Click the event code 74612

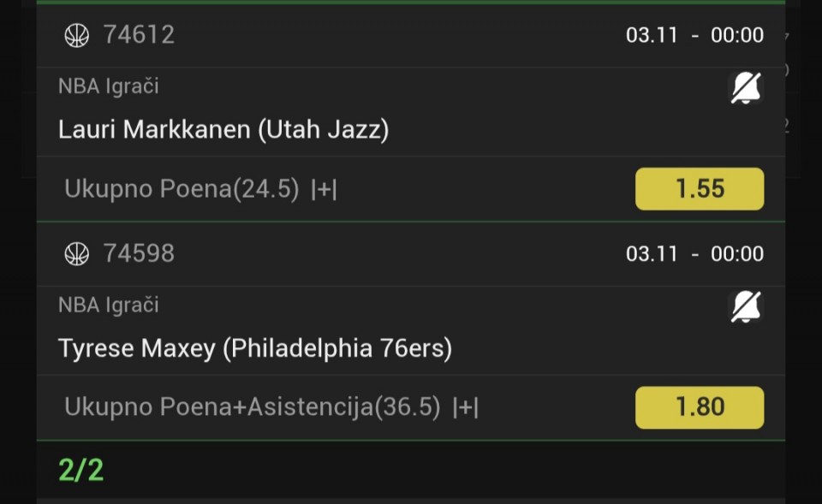(x=139, y=35)
